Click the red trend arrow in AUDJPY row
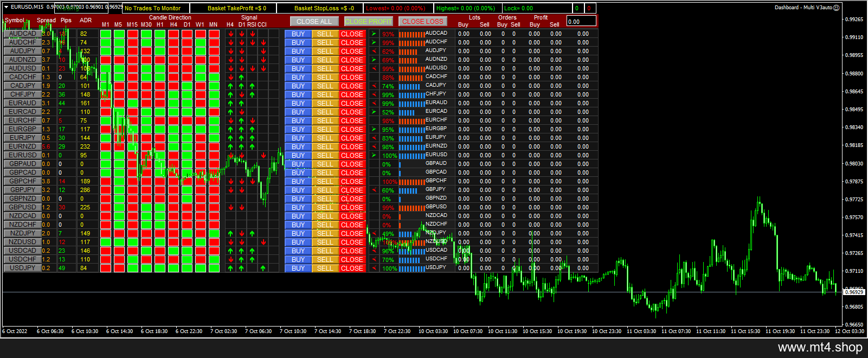The width and height of the screenshot is (868, 358). (374, 51)
